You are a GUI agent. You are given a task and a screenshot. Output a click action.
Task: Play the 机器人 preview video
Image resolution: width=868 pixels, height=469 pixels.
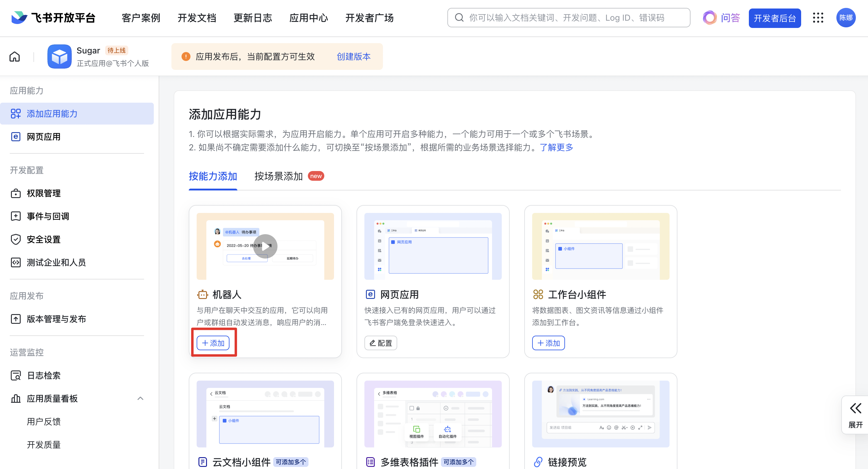point(265,246)
